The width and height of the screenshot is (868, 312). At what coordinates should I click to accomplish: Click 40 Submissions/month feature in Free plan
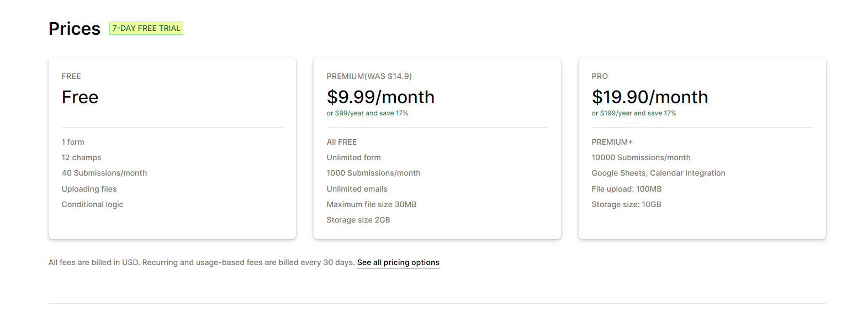104,173
